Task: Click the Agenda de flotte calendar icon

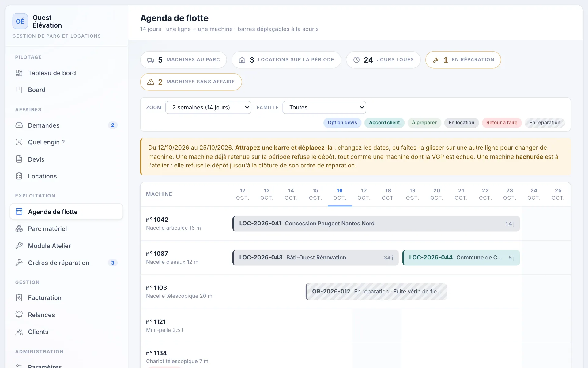Action: [19, 212]
